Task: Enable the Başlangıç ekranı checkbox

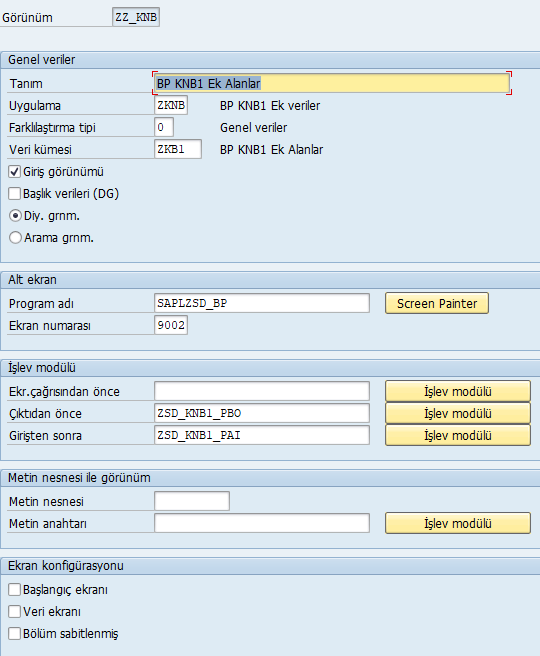Action: (14, 589)
